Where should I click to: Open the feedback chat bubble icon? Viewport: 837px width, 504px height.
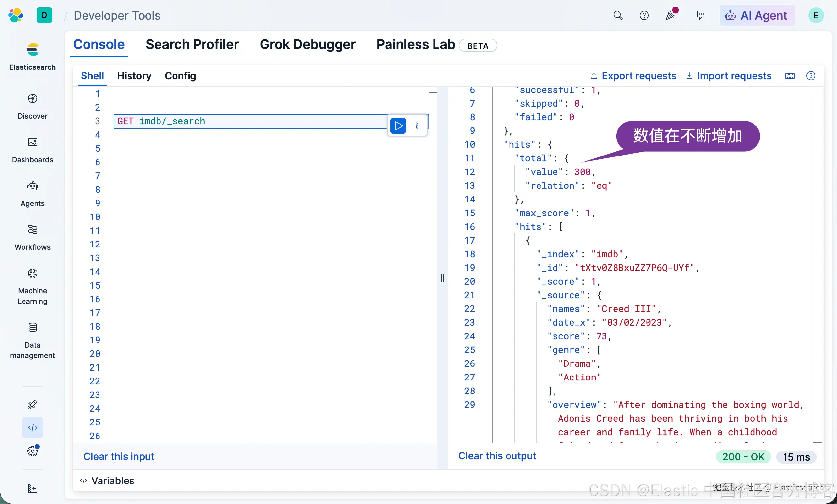pyautogui.click(x=701, y=15)
